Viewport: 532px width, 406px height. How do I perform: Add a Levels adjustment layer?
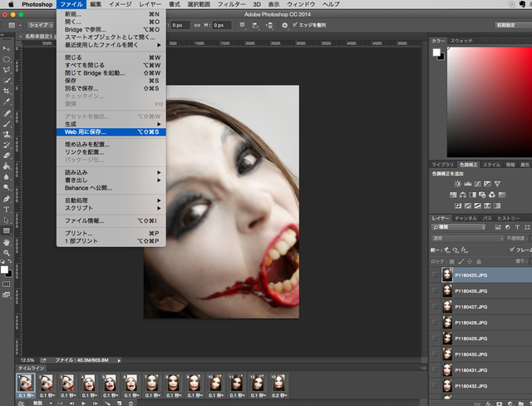pyautogui.click(x=467, y=184)
